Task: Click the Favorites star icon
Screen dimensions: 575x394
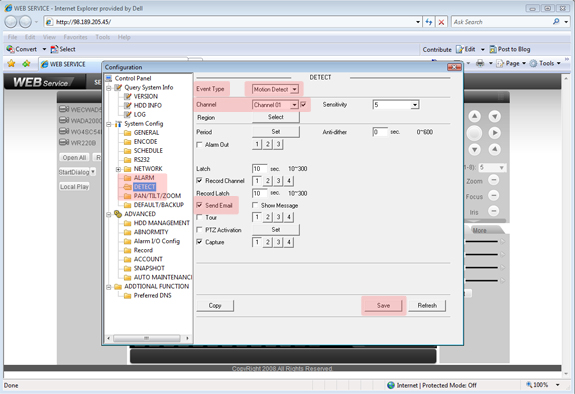Action: pos(11,63)
